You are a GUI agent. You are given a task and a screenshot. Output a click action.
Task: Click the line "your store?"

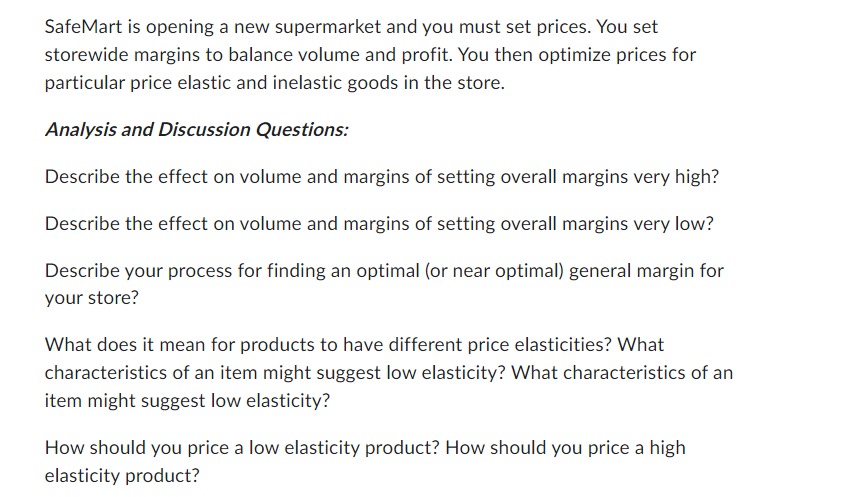coord(92,298)
